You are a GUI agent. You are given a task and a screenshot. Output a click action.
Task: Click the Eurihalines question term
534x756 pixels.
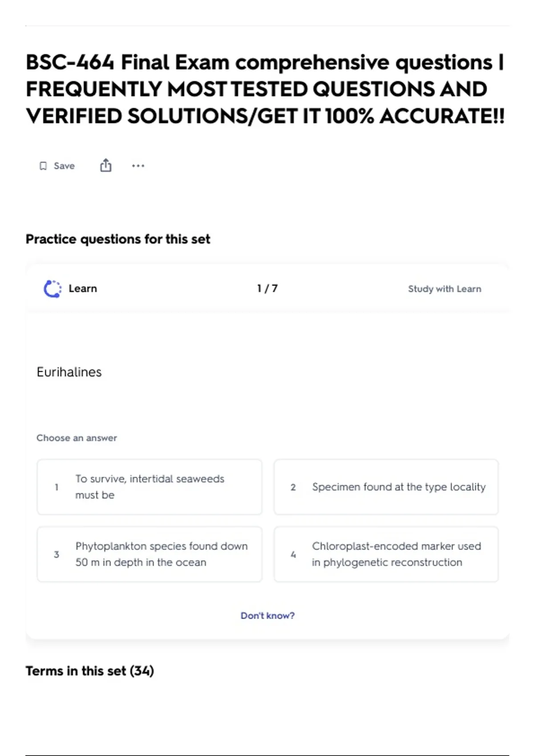tap(69, 372)
